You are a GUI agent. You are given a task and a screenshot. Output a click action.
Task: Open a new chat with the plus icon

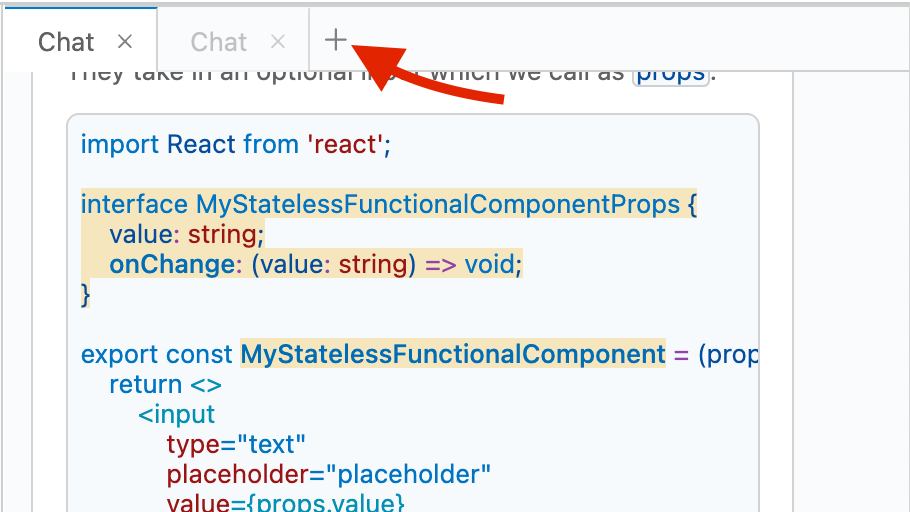(x=335, y=40)
